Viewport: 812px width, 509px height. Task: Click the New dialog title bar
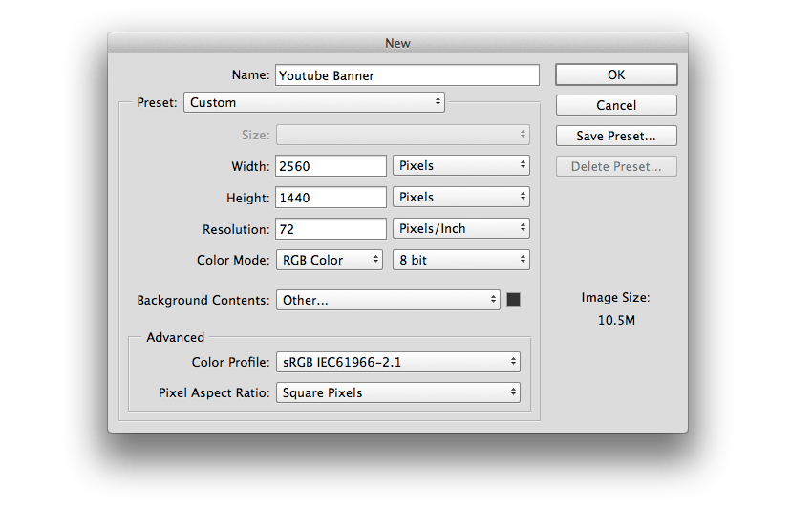click(x=397, y=43)
